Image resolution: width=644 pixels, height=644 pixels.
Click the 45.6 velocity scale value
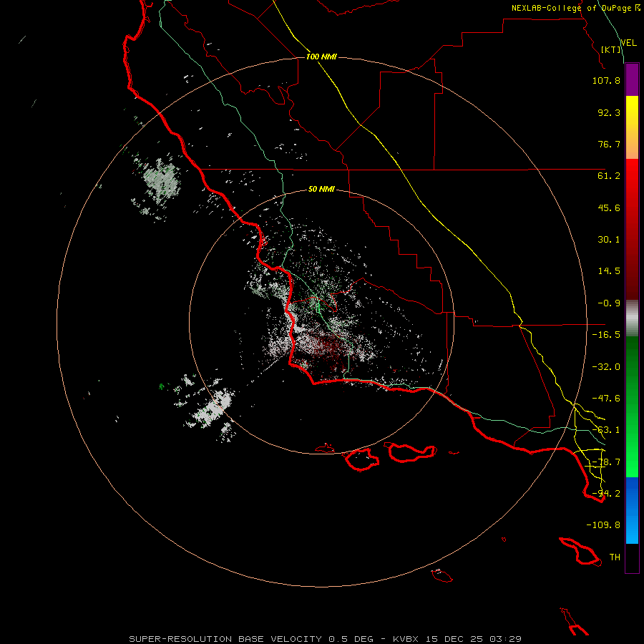pos(609,208)
